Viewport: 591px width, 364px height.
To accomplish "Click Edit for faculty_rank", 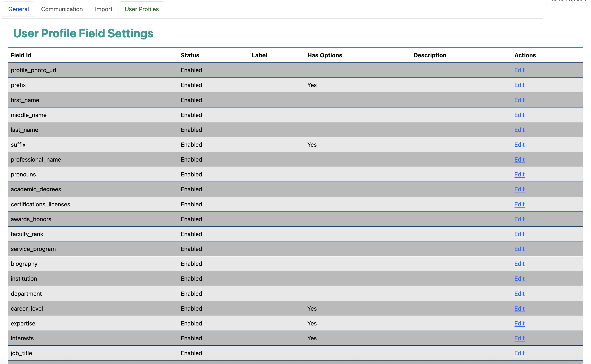I will 519,234.
